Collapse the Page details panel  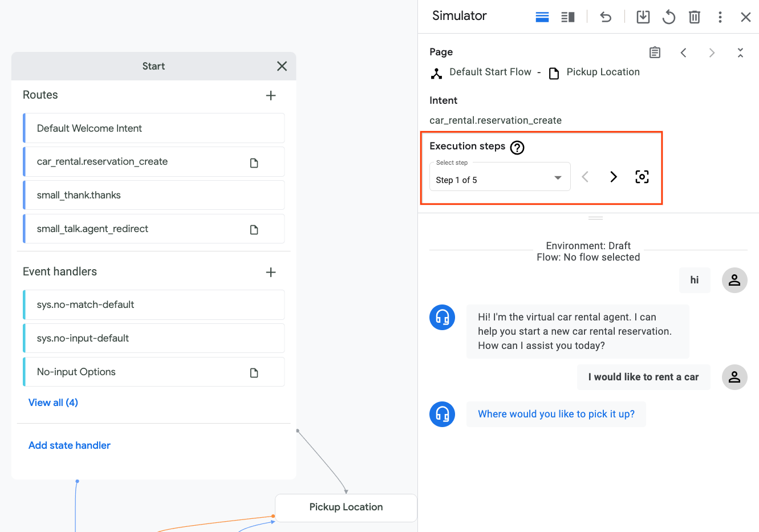740,52
